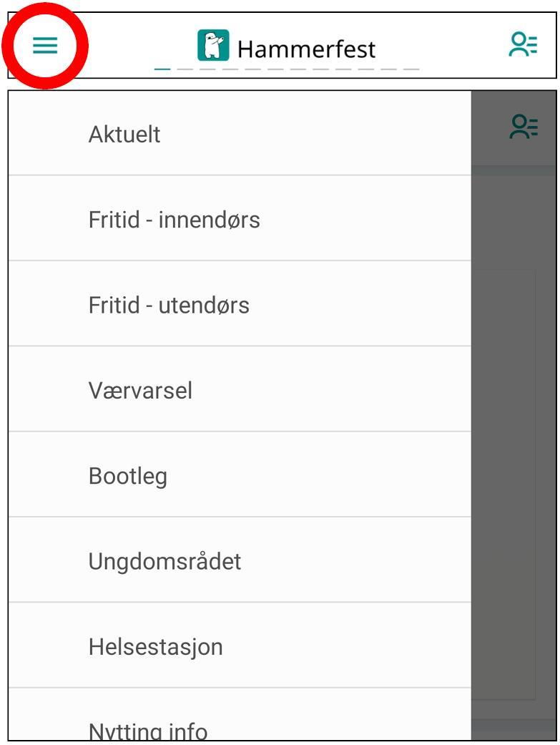Image resolution: width=560 pixels, height=745 pixels.
Task: Select the Aktuelt menu entry
Action: (240, 133)
